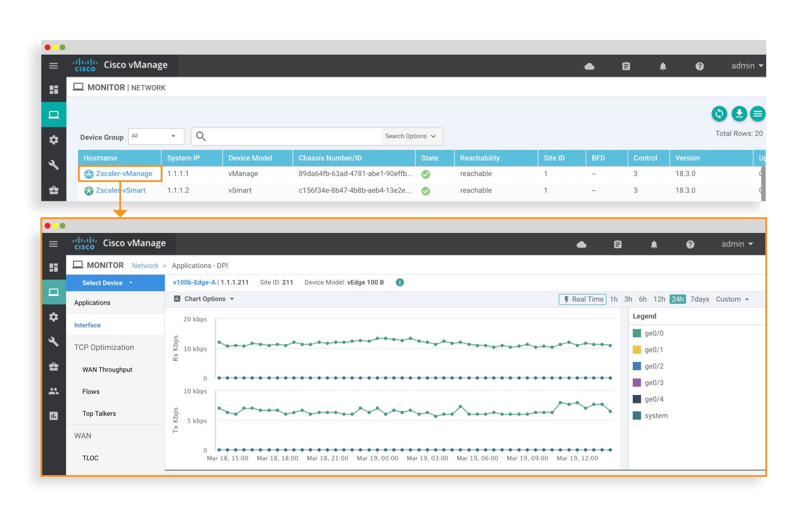Screen dimensions: 812x524
Task: Click the Refresh data circular button
Action: point(719,114)
